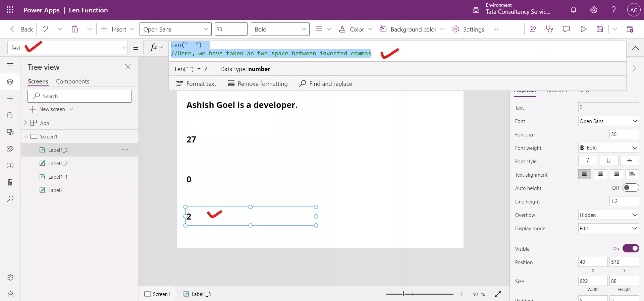Expand the fx formula dropdown
The image size is (644, 301).
click(161, 48)
